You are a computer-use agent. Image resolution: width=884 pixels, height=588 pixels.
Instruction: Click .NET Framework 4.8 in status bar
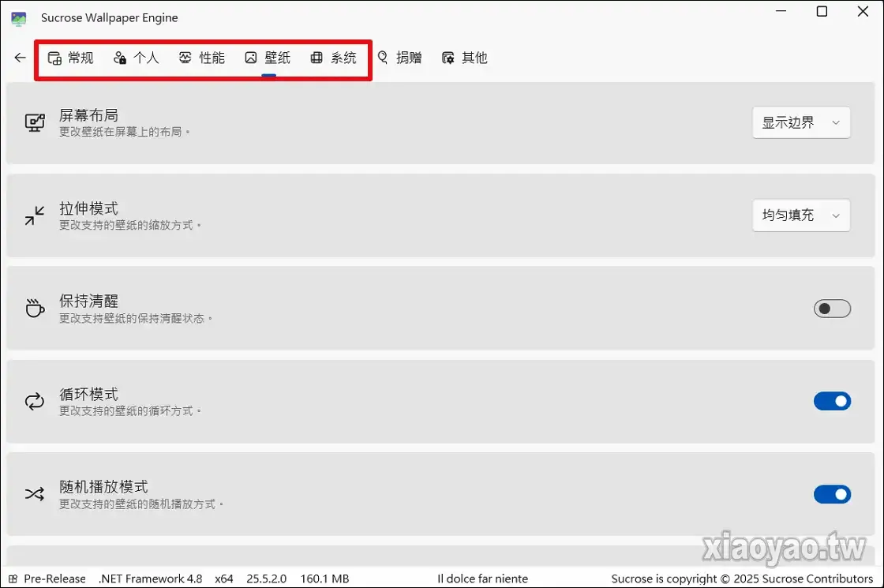(x=151, y=579)
